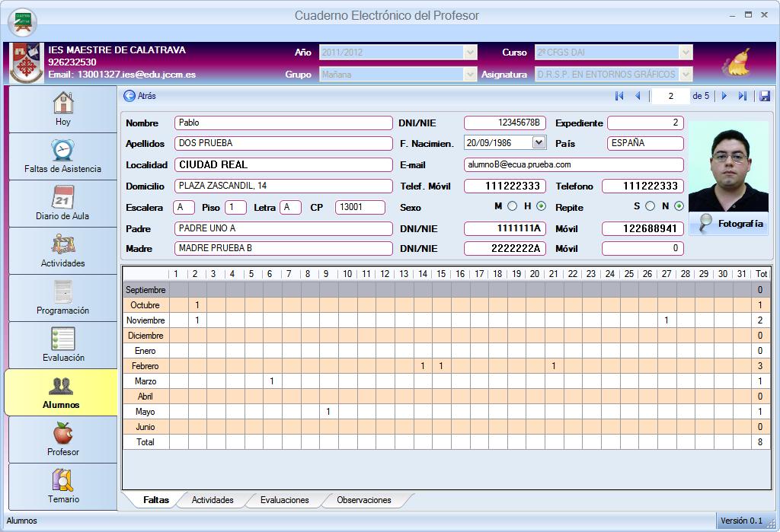The height and width of the screenshot is (532, 780).
Task: Open the Profesor apple icon
Action: [x=63, y=433]
